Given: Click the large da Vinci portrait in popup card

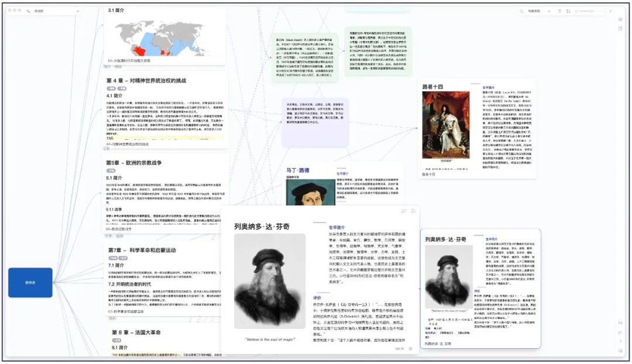Looking at the screenshot, I should [270, 281].
